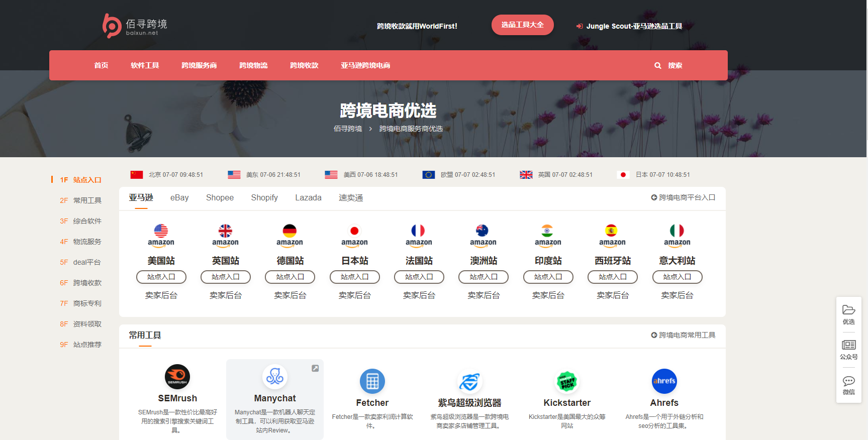Image resolution: width=868 pixels, height=440 pixels.
Task: Click the 选品工具大全 button
Action: click(523, 25)
